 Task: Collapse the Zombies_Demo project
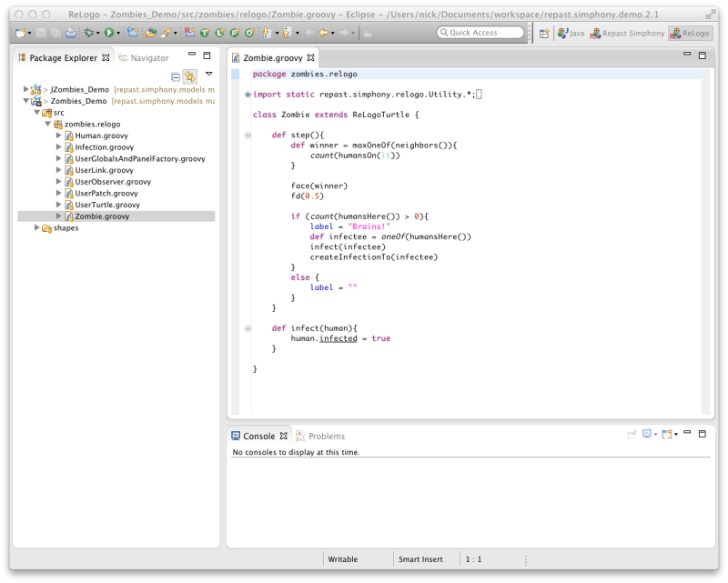(25, 101)
